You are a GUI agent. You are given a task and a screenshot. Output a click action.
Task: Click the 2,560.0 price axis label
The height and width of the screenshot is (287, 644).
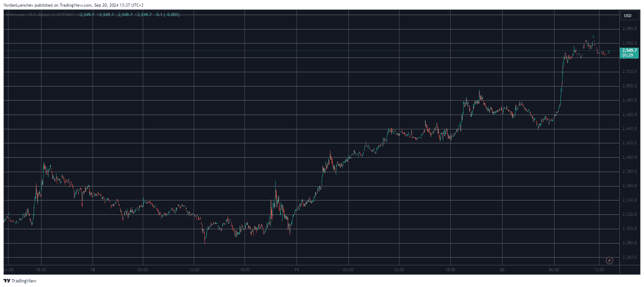point(630,43)
